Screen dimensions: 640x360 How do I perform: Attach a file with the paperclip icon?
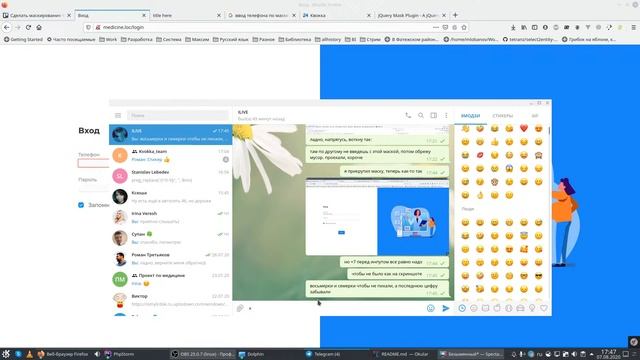[240, 308]
